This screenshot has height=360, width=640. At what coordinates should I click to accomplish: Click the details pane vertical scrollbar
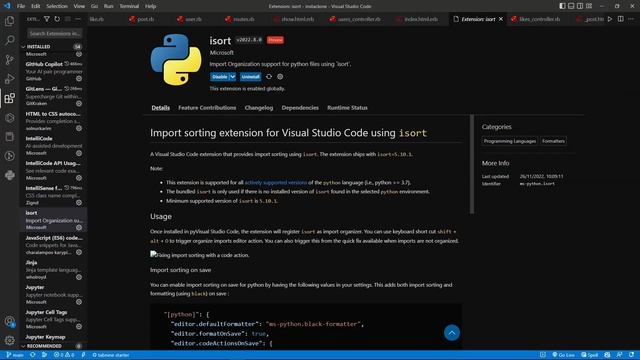[472, 164]
